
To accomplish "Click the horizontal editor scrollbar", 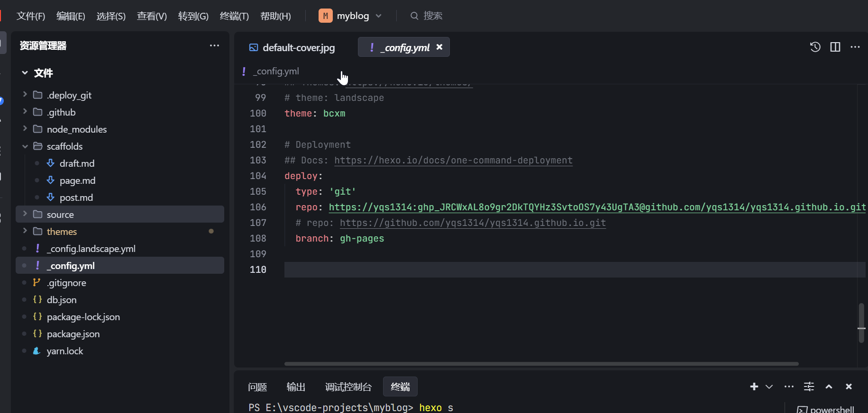I will pos(541,364).
